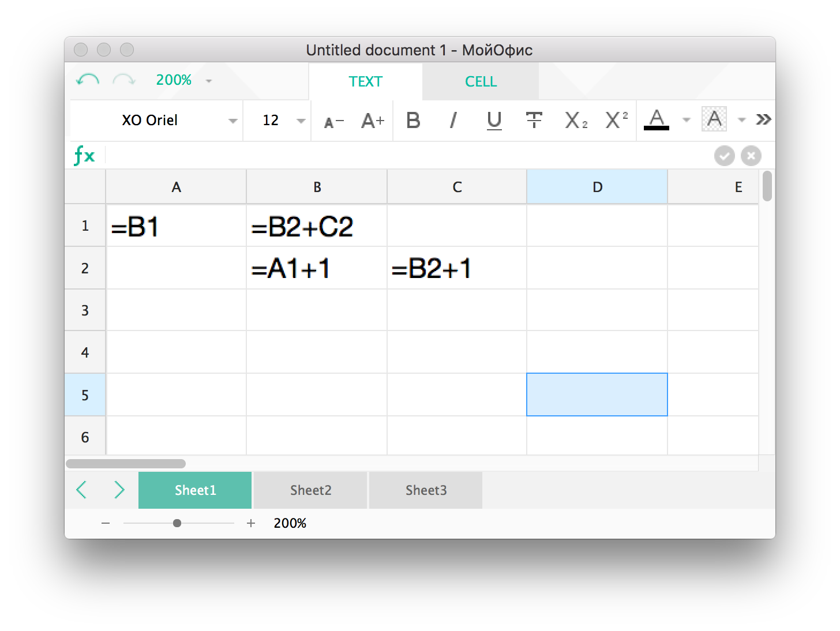The image size is (840, 631).
Task: Toggle italic formatting
Action: pos(453,120)
